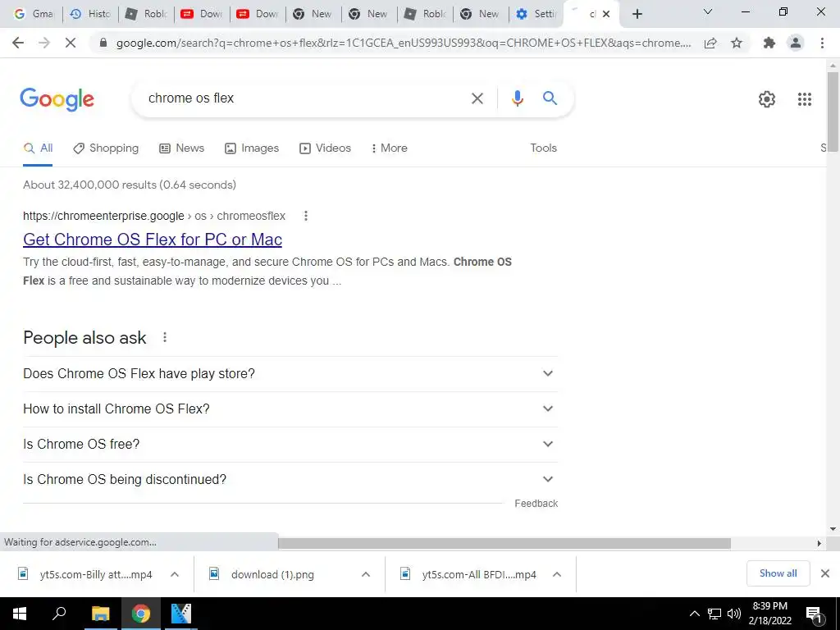Open File Explorer from the taskbar
Viewport: 840px width, 630px height.
100,614
